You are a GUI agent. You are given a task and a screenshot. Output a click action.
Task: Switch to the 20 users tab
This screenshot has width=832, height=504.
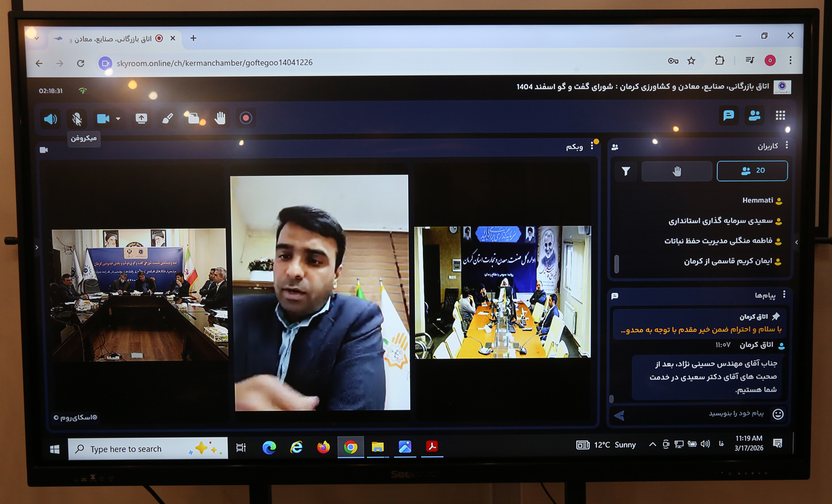point(752,171)
